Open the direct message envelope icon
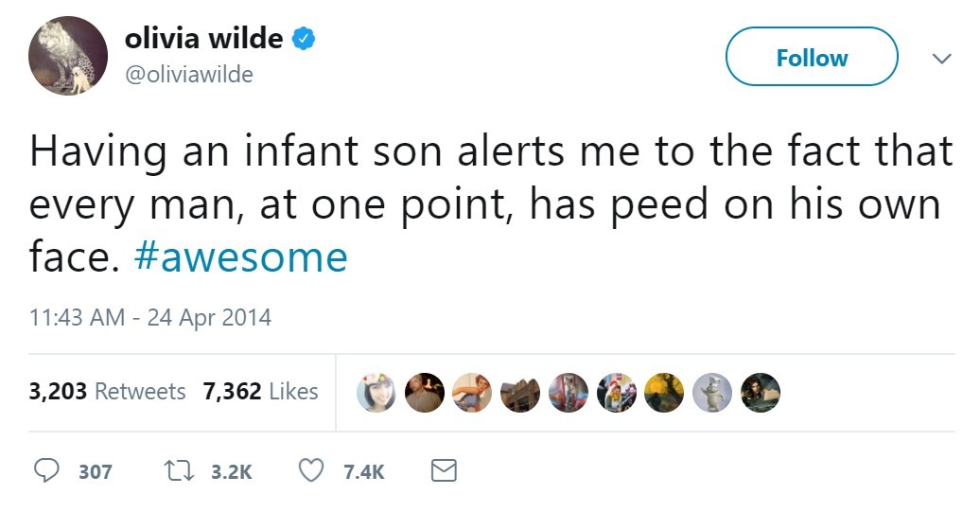Screen dimensions: 980x512 444,470
